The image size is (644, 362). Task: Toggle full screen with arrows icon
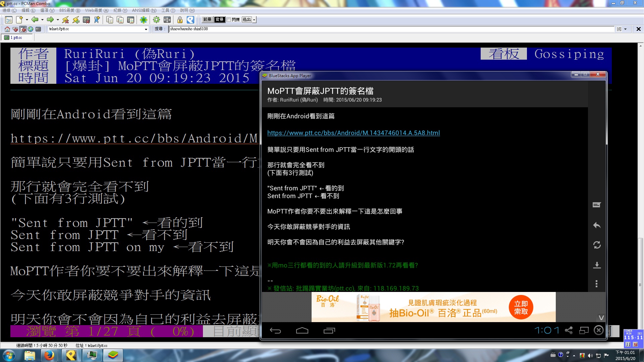167,20
